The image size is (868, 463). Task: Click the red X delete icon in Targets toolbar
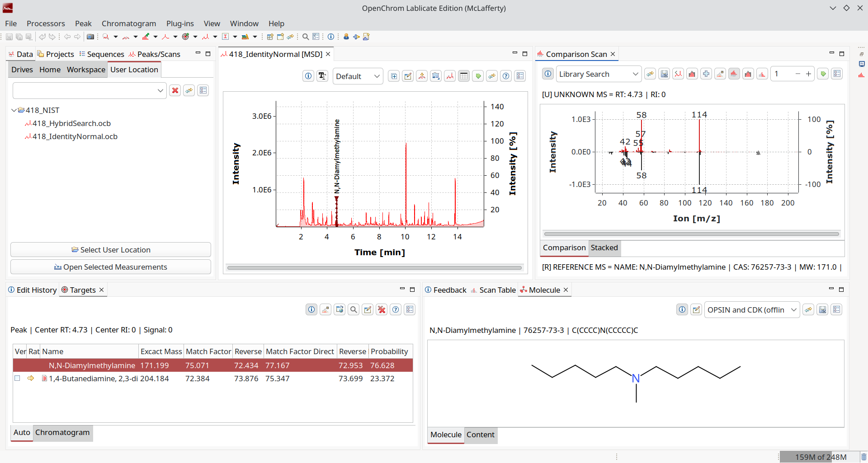point(382,310)
